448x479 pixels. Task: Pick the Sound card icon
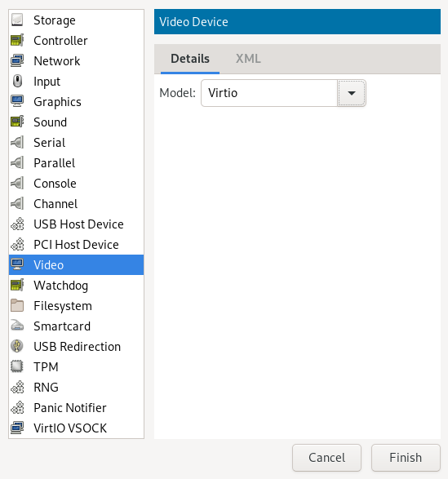pos(17,122)
